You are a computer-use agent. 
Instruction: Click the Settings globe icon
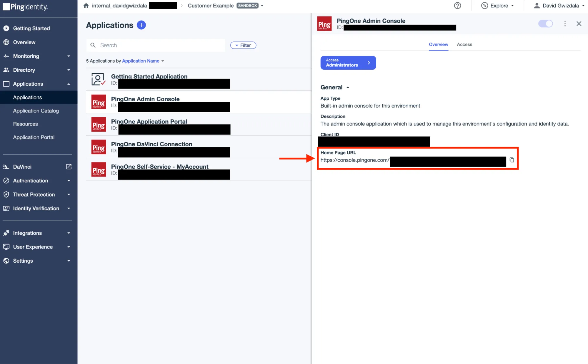(6, 261)
